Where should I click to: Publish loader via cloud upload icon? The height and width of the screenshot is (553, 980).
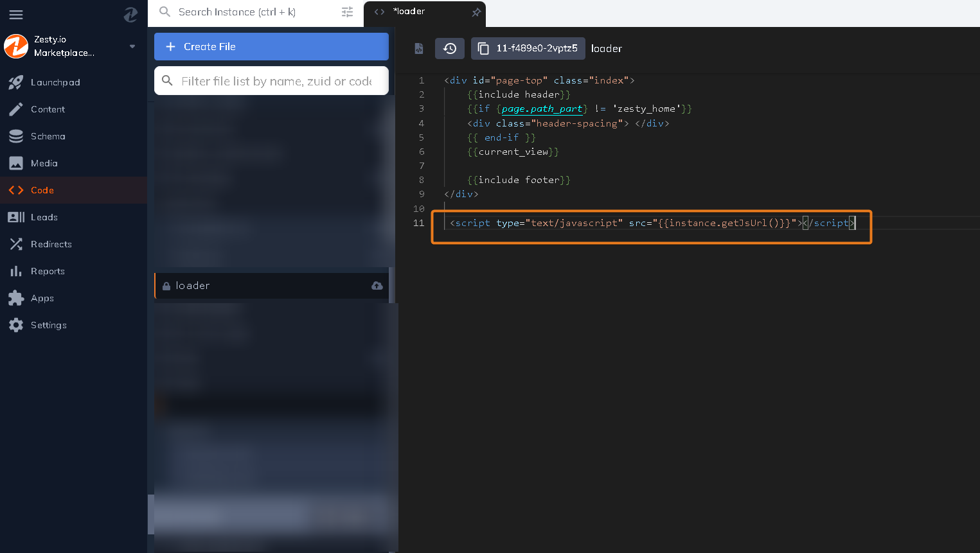click(377, 286)
